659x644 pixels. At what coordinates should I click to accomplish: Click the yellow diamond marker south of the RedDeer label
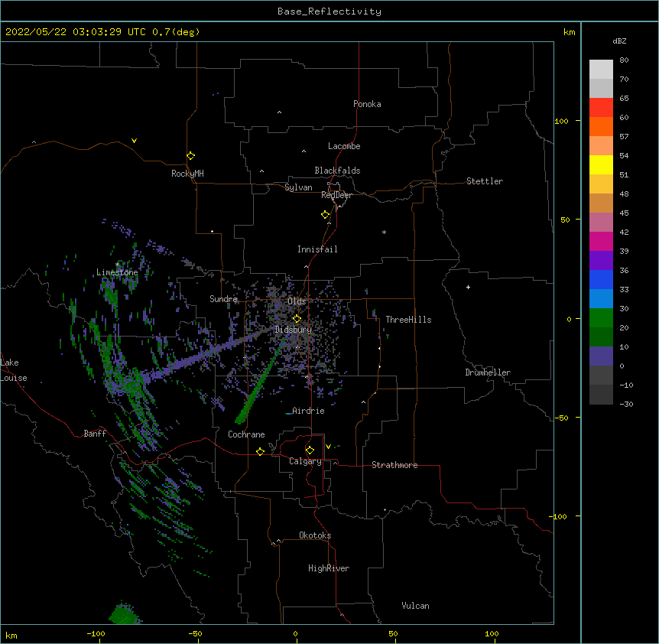coord(326,215)
